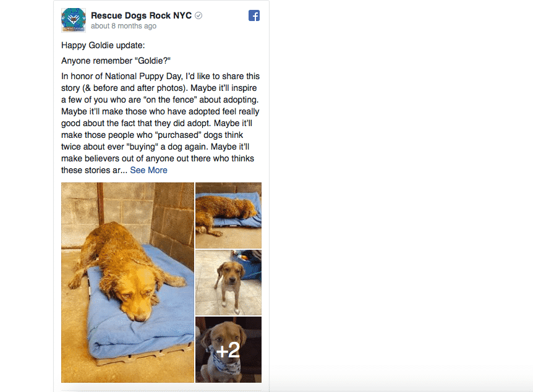Click the 'Anyone remember "Goldie?"' line

116,61
